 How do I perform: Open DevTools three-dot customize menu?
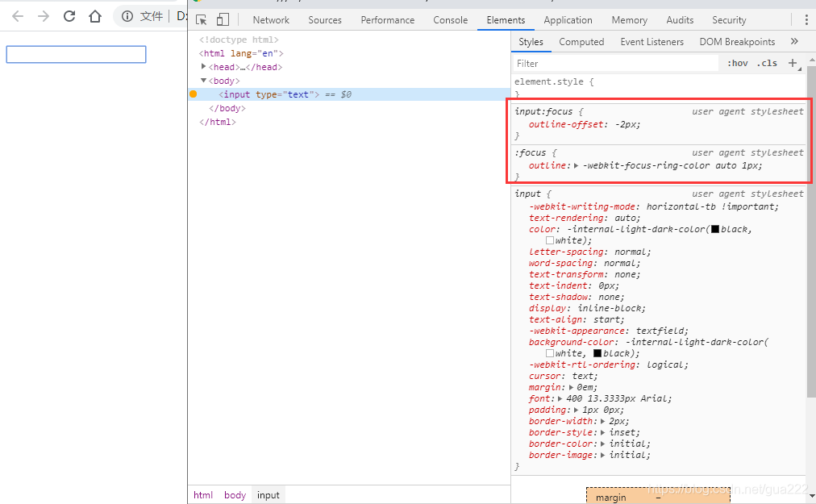(x=806, y=20)
